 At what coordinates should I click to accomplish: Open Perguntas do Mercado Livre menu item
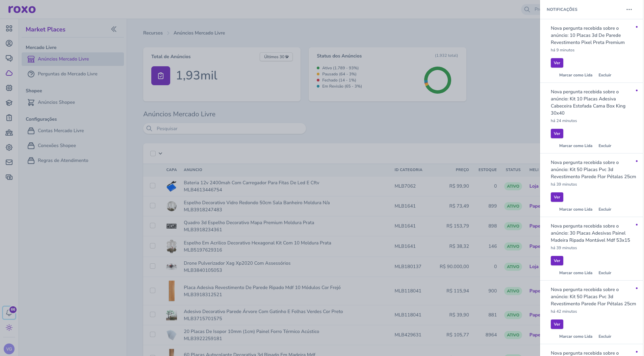(73, 74)
